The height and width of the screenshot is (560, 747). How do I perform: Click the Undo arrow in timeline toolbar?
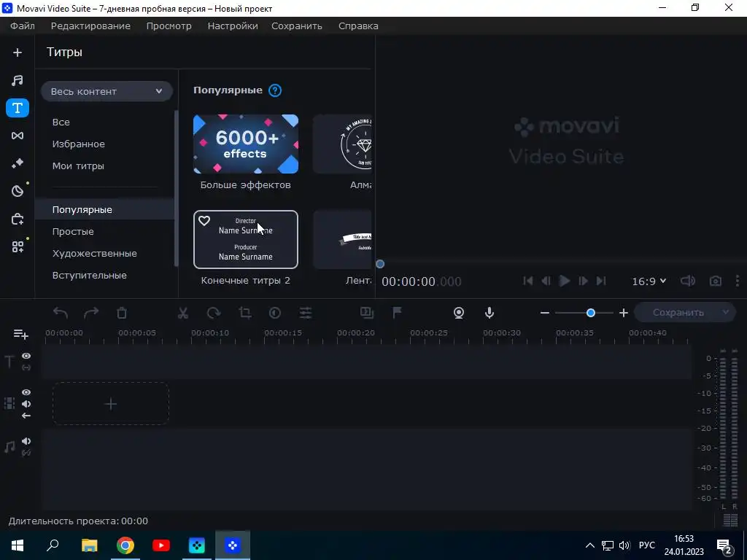click(61, 313)
